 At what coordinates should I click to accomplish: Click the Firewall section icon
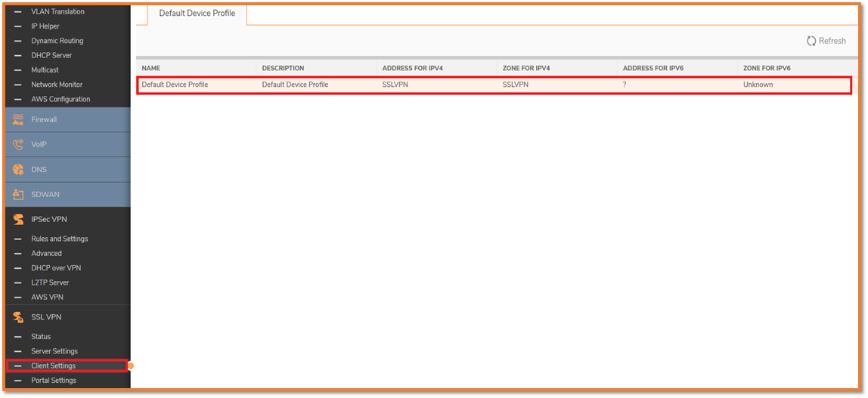pyautogui.click(x=18, y=119)
